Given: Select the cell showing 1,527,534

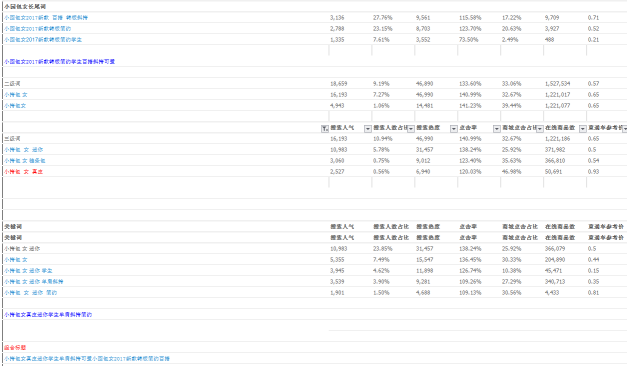Looking at the screenshot, I should point(557,84).
